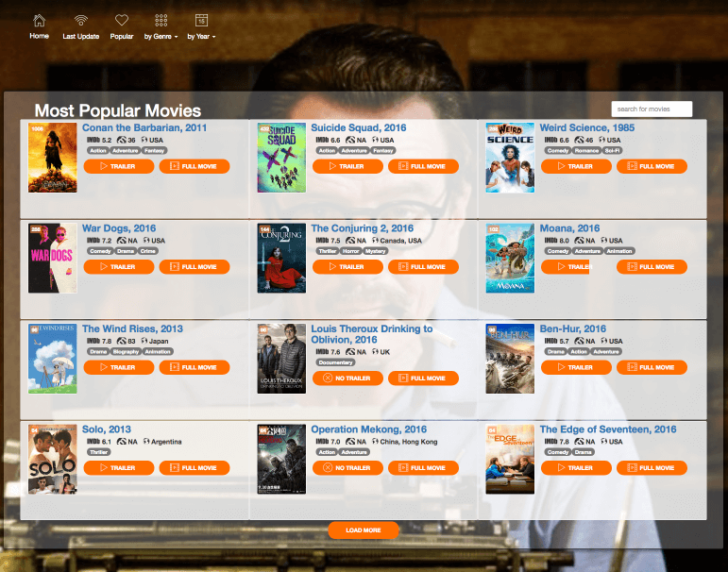Select Horror genre tag under The Conjuring 2
Image resolution: width=728 pixels, height=572 pixels.
click(x=350, y=251)
